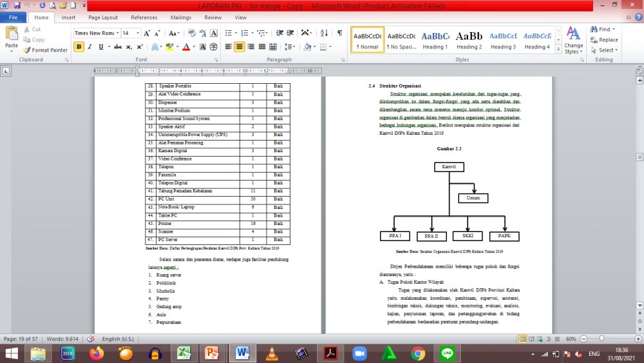Click the Line Spacing icon
The image size is (644, 363).
click(x=288, y=47)
